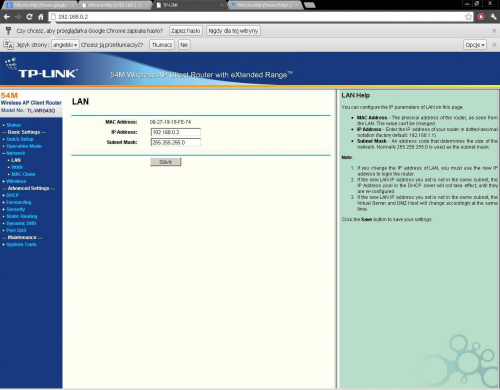500x390 pixels.
Task: Open the WAN submenu item
Action: tap(17, 167)
